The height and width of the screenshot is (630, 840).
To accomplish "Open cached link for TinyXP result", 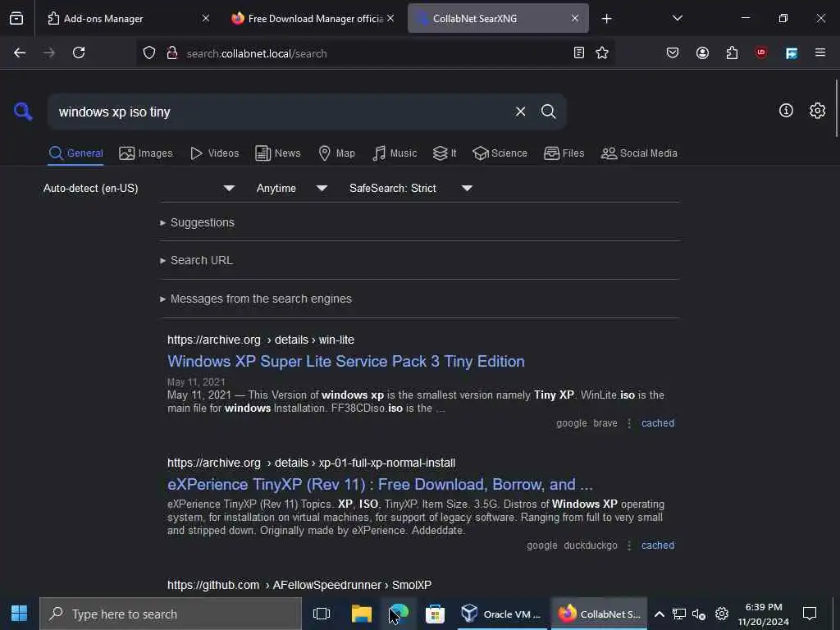I will pos(658,546).
